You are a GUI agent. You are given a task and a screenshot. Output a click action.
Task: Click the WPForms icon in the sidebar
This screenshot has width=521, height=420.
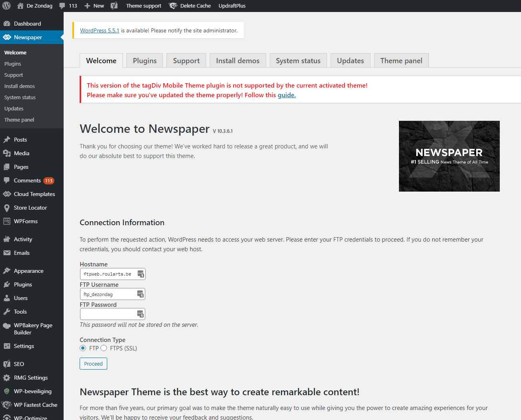tap(7, 221)
